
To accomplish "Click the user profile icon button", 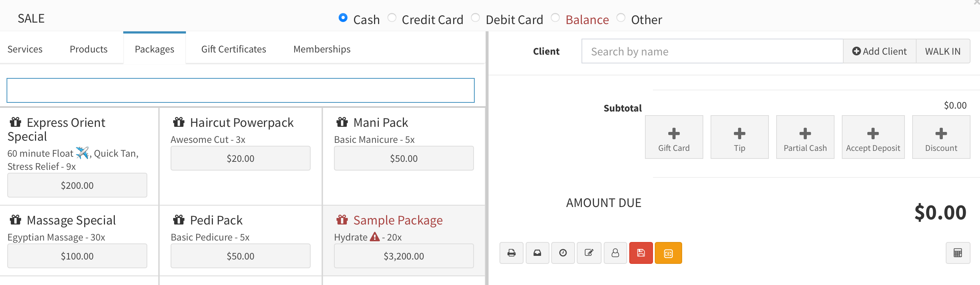I will (x=615, y=253).
